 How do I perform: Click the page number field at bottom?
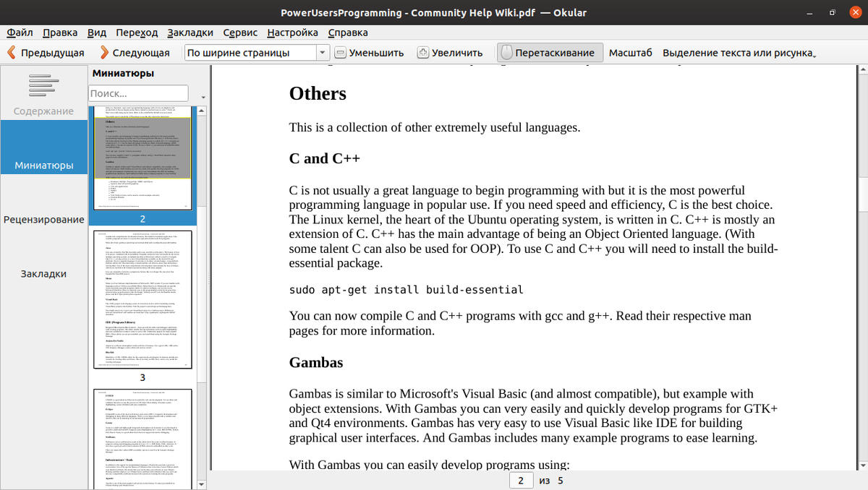coord(521,481)
